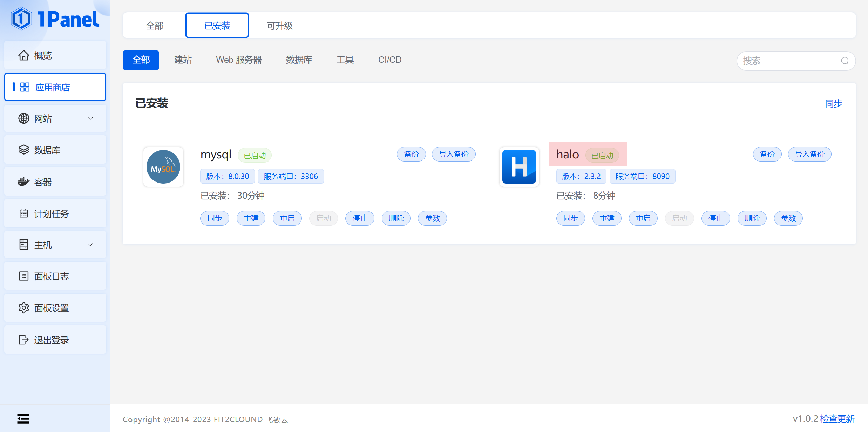868x432 pixels.
Task: Click 停止 for halo
Action: pos(716,218)
